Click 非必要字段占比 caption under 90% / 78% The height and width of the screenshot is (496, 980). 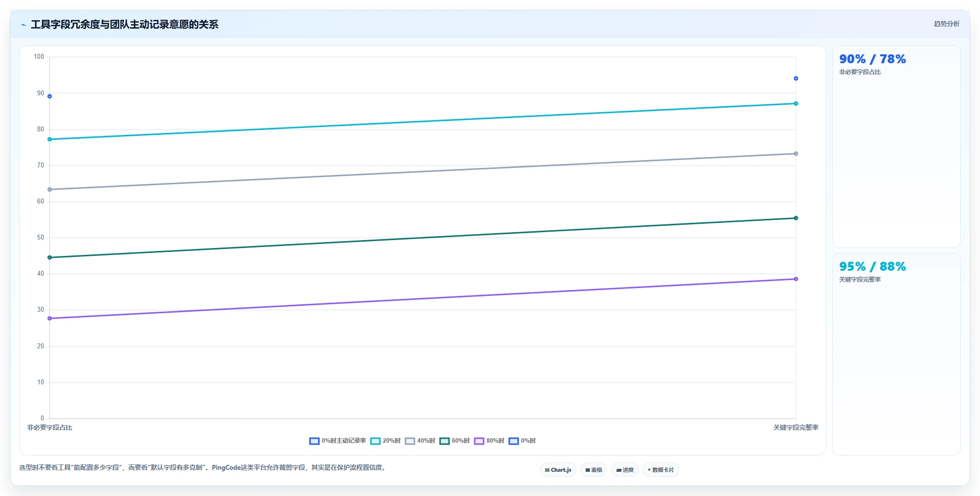pos(860,72)
